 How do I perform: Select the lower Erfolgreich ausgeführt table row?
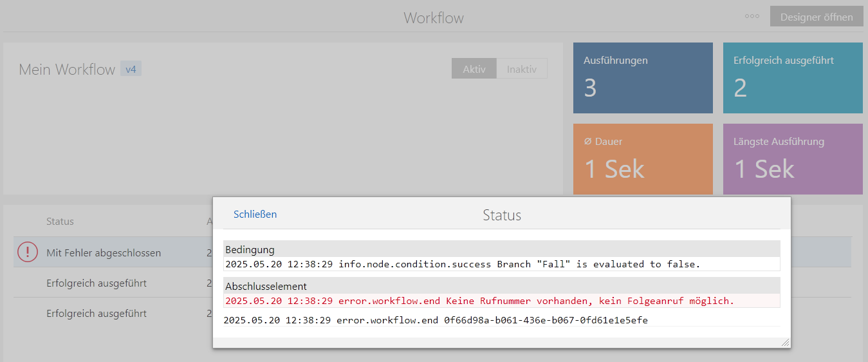(97, 314)
